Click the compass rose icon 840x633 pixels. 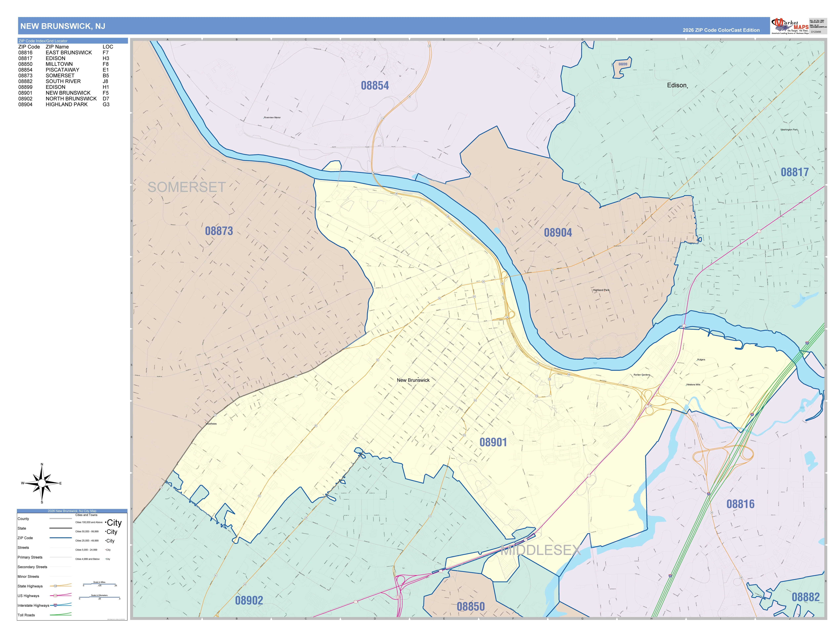42,483
